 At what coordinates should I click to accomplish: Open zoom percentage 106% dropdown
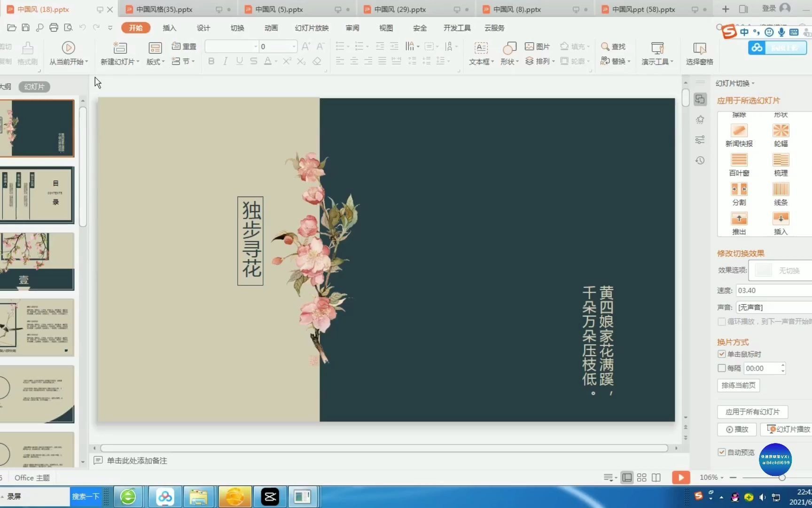point(711,477)
